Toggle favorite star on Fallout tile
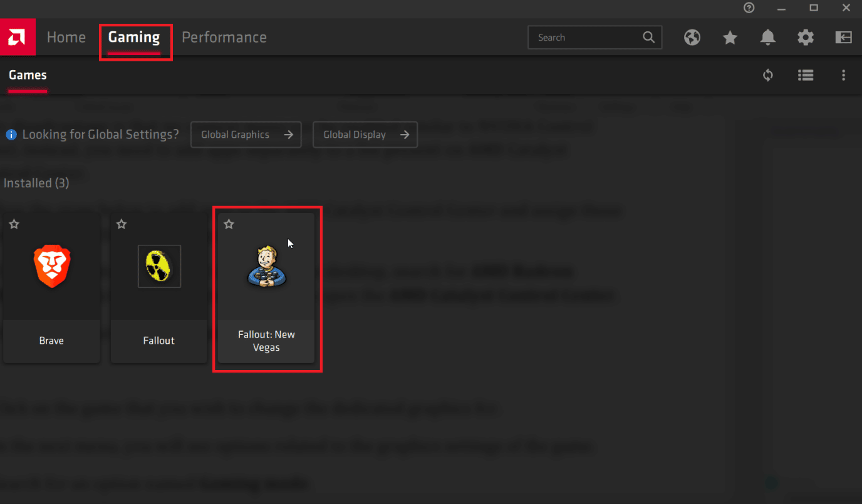Screen dimensions: 862x504 tap(122, 224)
